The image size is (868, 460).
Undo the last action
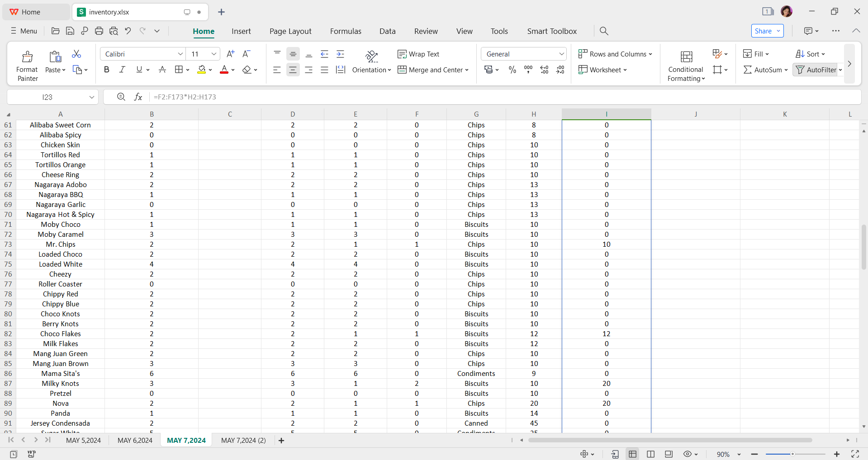click(x=128, y=31)
